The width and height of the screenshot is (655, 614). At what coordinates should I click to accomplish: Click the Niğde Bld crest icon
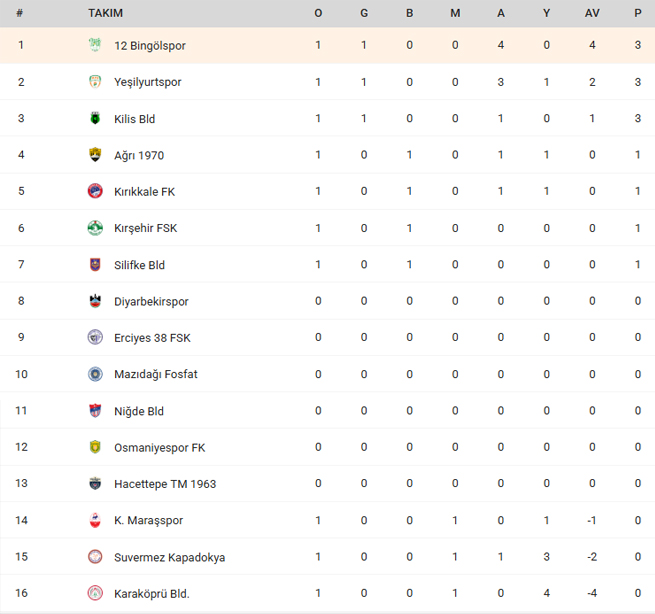pos(95,411)
